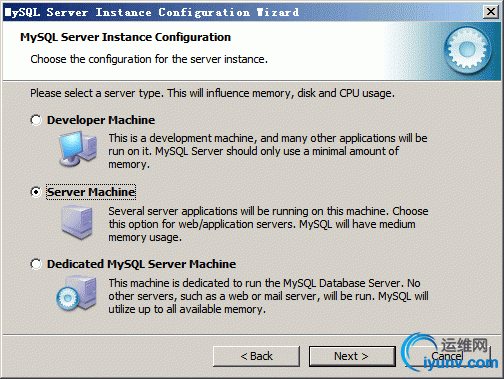Cancel the configuration wizard
This screenshot has height=379, width=504.
tap(448, 356)
